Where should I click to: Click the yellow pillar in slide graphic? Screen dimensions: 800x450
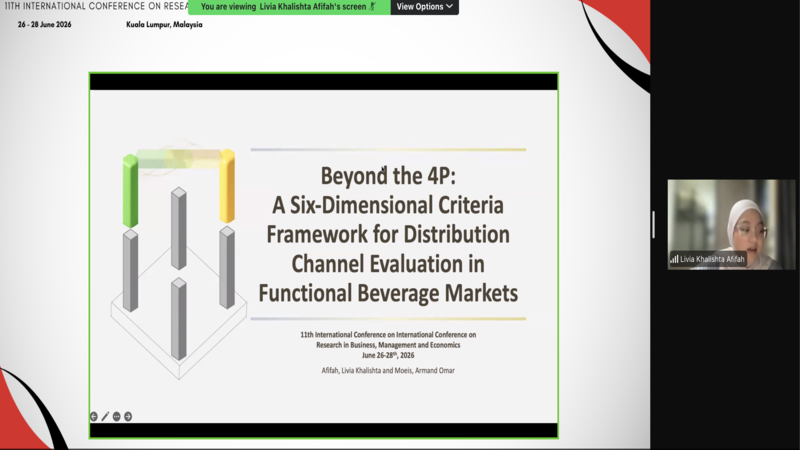point(228,186)
